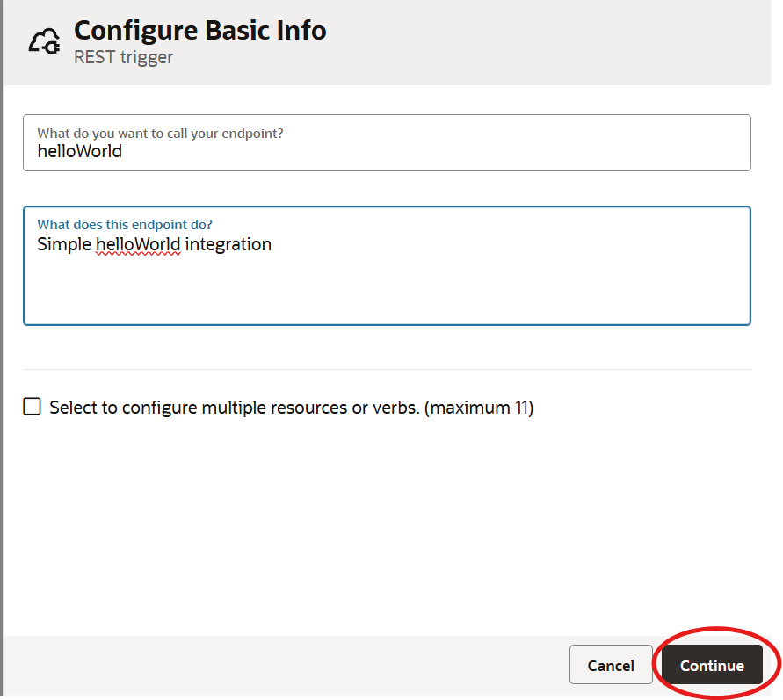Click the spell-check underlined helloWorld word in description
The width and height of the screenshot is (783, 700).
138,245
